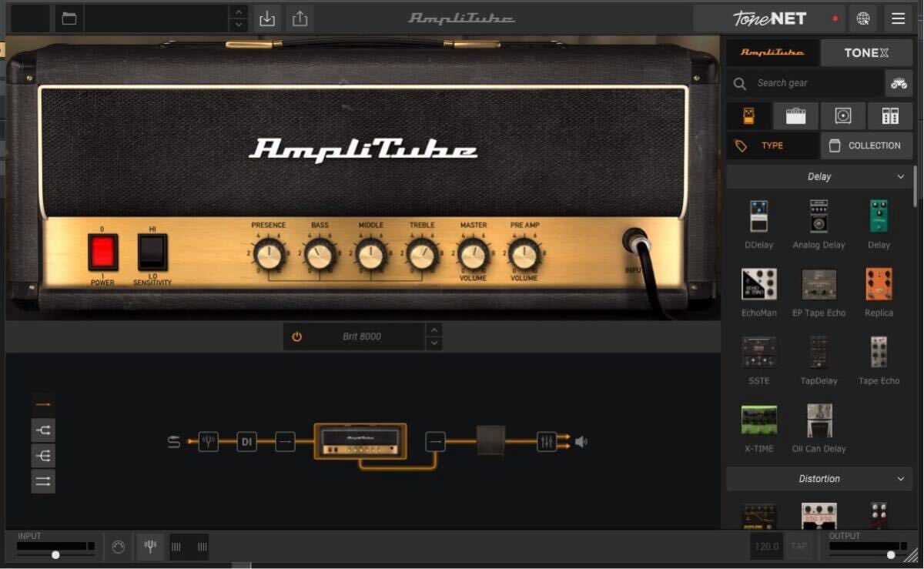Select the stompbox pedals gear category
The image size is (924, 569).
[748, 115]
